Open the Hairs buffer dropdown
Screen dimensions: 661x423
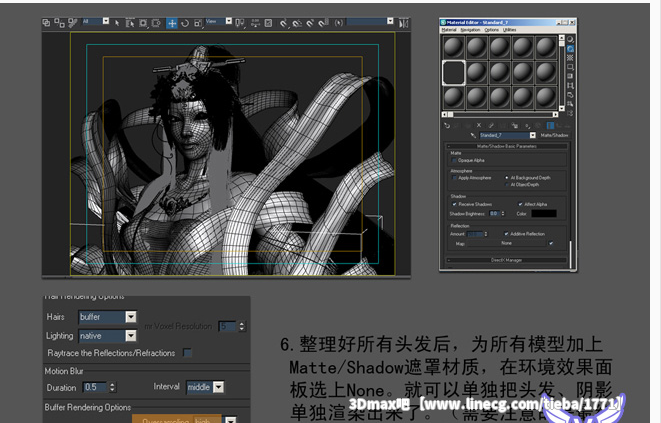(x=131, y=317)
